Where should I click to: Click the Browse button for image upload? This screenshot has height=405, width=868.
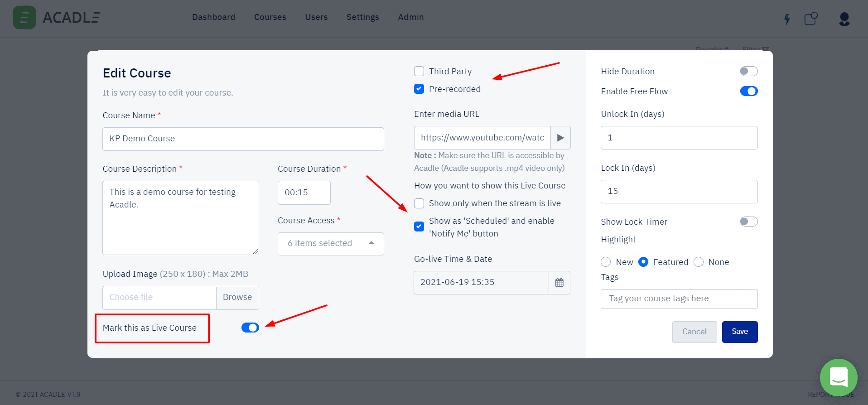(x=237, y=297)
